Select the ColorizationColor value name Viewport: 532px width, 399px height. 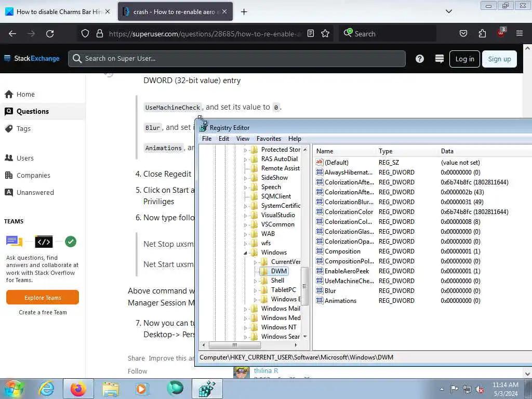coord(349,212)
